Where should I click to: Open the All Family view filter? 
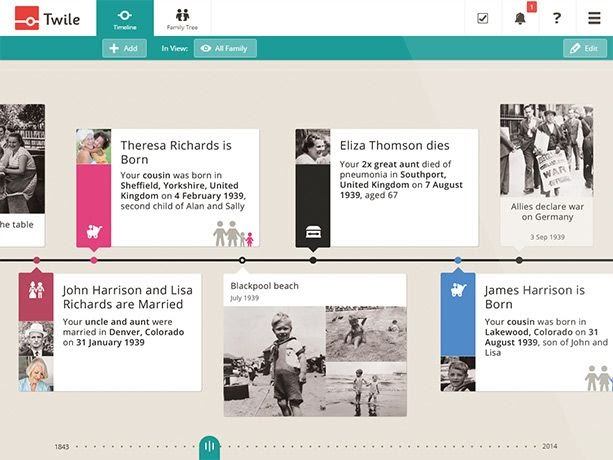pos(225,48)
